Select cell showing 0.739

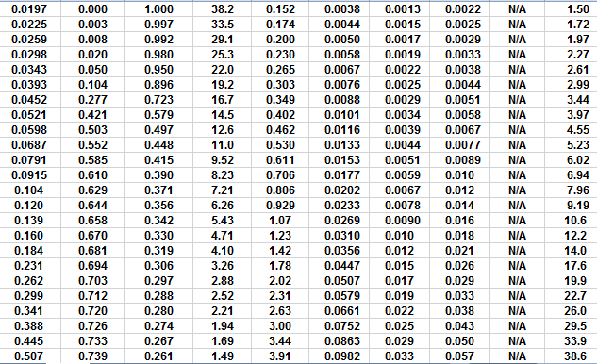[x=92, y=356]
